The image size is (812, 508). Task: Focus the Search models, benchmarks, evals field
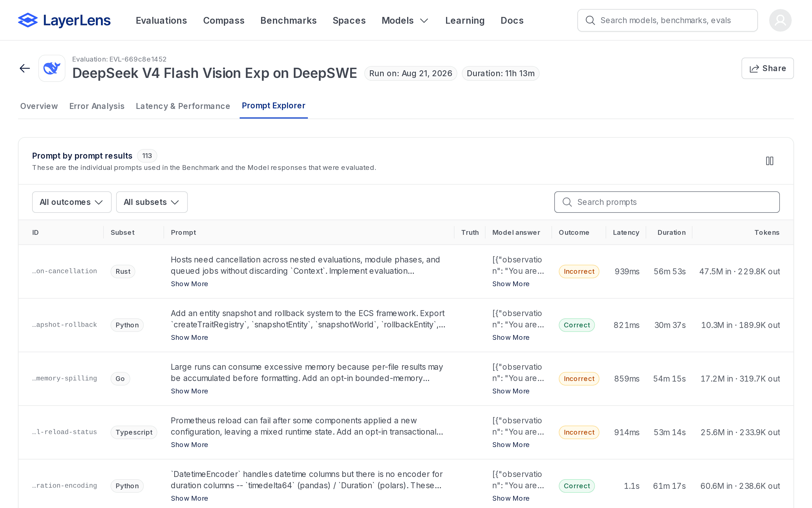click(x=667, y=21)
